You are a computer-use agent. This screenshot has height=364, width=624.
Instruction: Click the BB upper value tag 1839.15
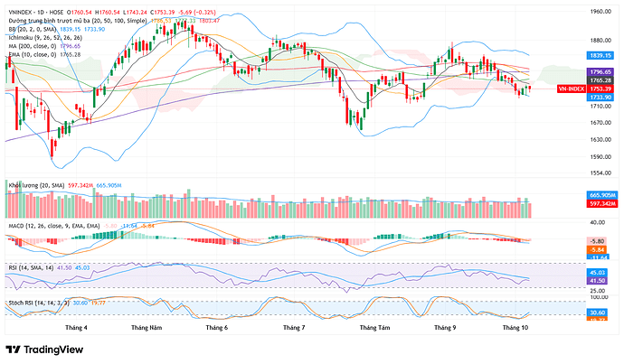coord(600,56)
